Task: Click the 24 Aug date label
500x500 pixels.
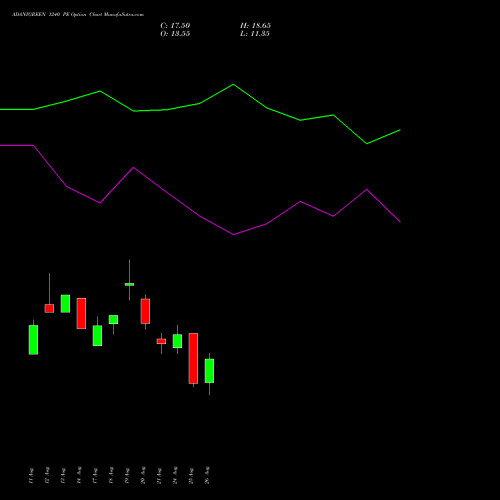Action: [175, 476]
